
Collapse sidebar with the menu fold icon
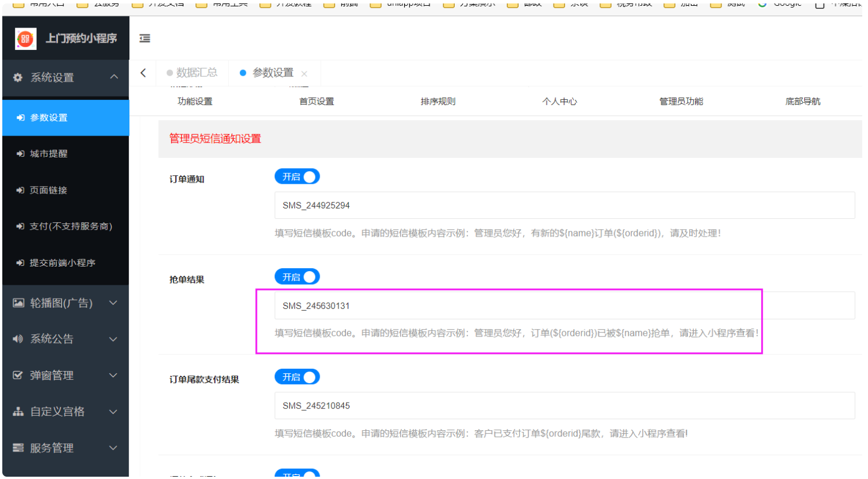click(x=145, y=38)
